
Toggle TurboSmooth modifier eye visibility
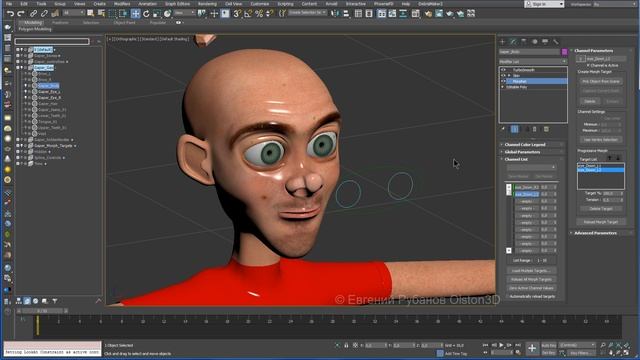coord(503,70)
